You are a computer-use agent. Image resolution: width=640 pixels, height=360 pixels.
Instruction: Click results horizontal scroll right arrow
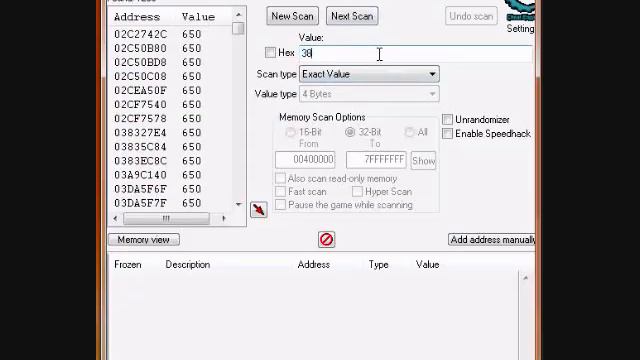224,218
